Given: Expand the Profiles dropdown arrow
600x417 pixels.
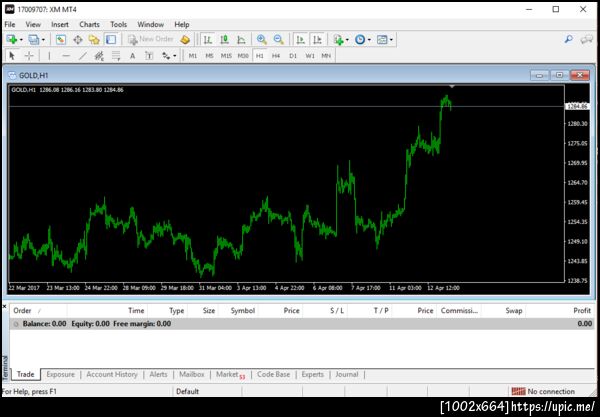Looking at the screenshot, I should 43,40.
